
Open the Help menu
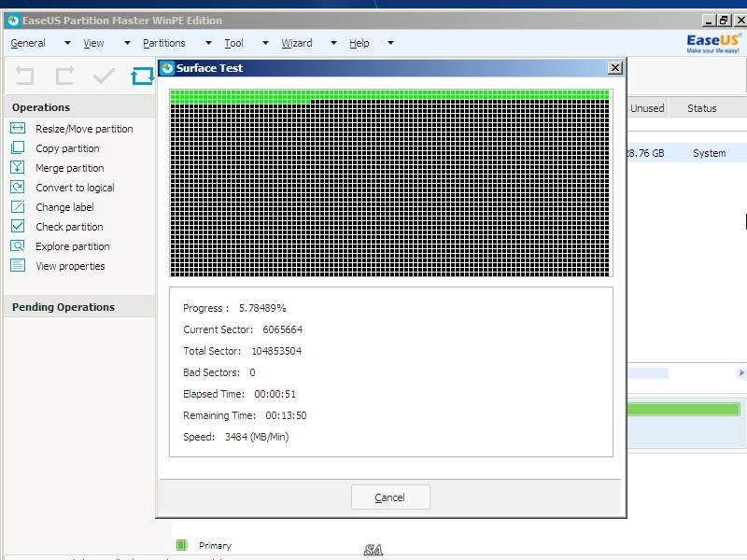[359, 43]
